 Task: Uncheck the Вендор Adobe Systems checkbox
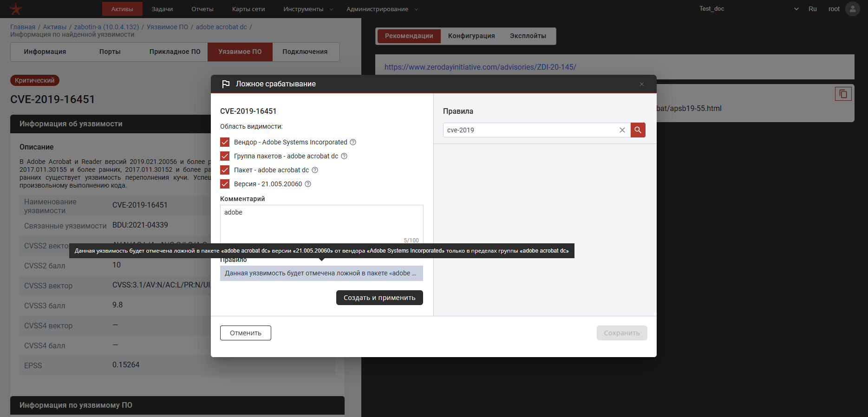225,142
